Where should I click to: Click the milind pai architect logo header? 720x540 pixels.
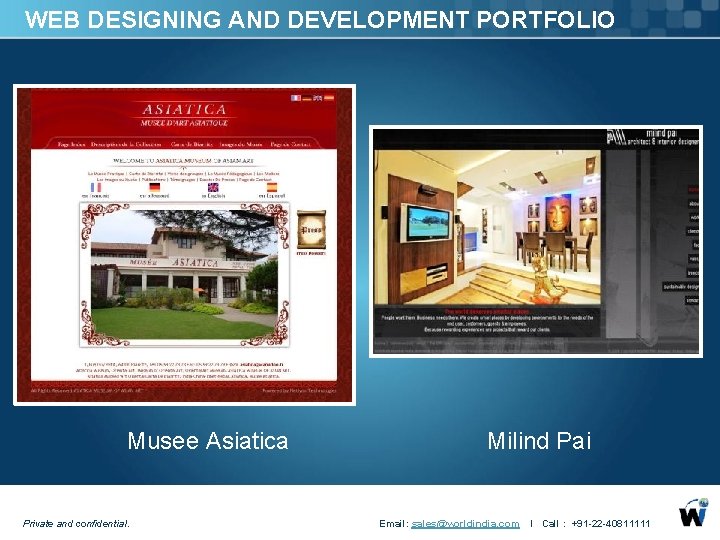point(652,137)
